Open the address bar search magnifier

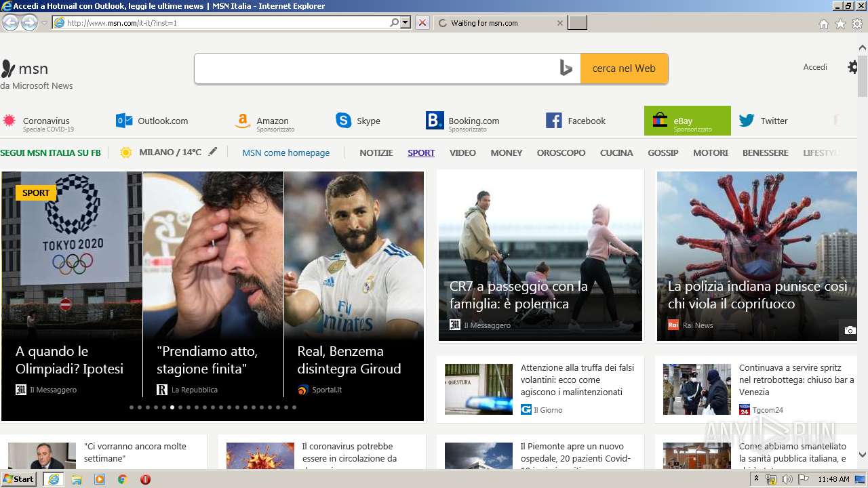coord(394,22)
